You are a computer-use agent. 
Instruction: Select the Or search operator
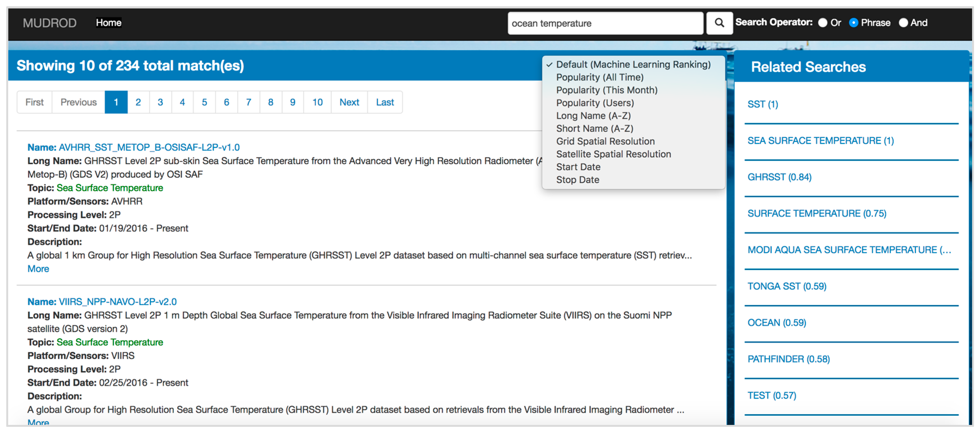(x=822, y=23)
